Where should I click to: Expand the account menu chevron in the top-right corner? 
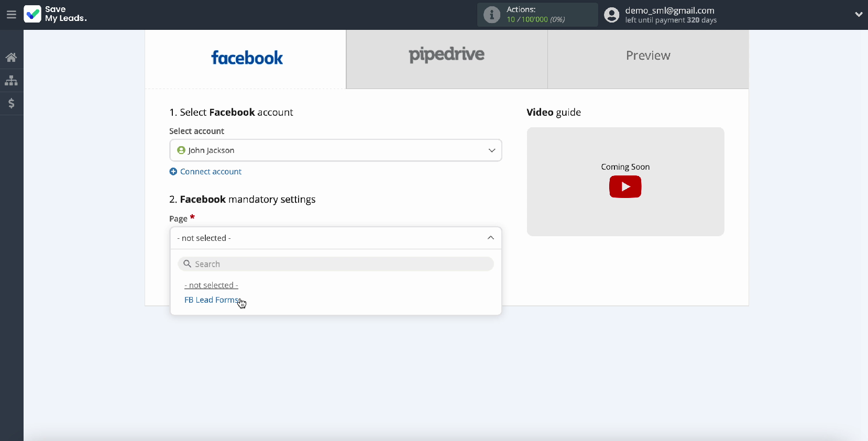[859, 15]
